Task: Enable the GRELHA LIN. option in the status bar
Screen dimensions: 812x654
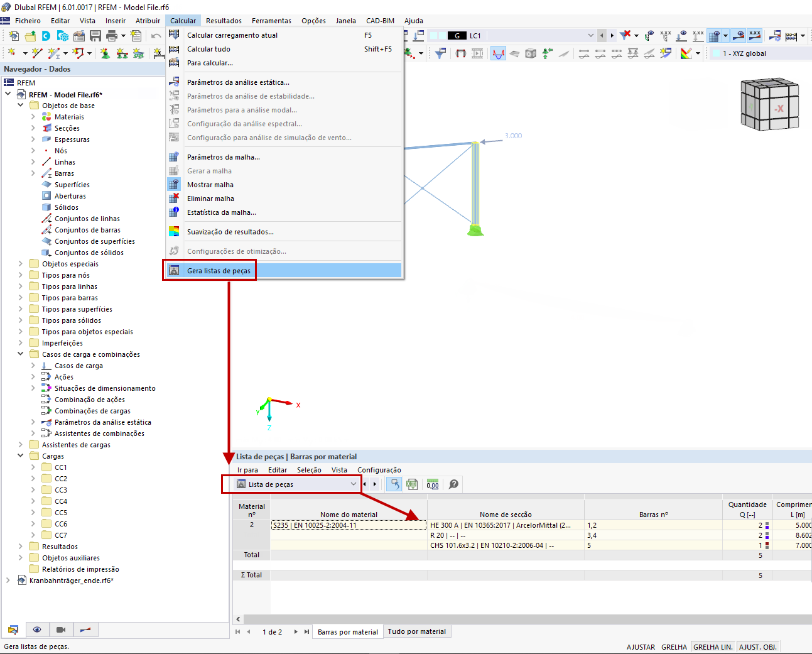Action: [x=713, y=646]
